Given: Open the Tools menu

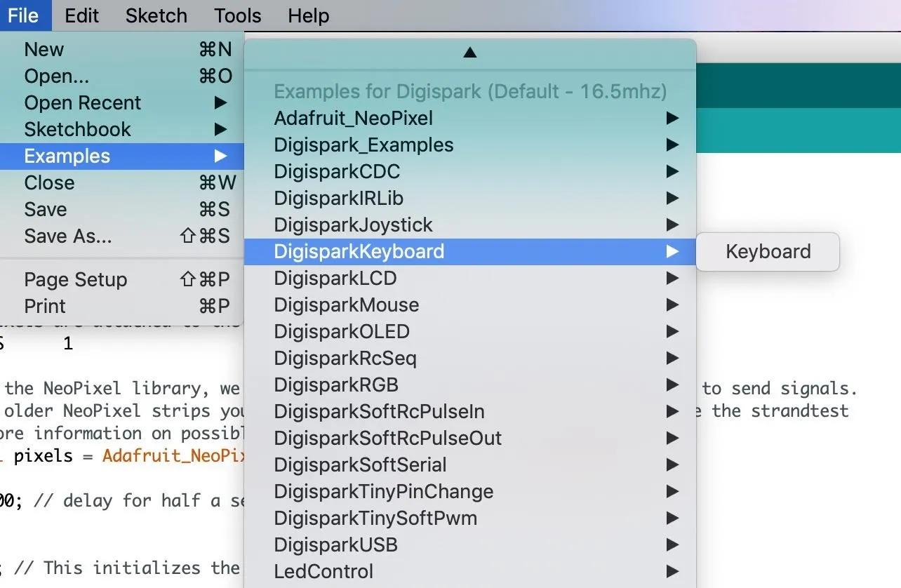Looking at the screenshot, I should click(238, 15).
